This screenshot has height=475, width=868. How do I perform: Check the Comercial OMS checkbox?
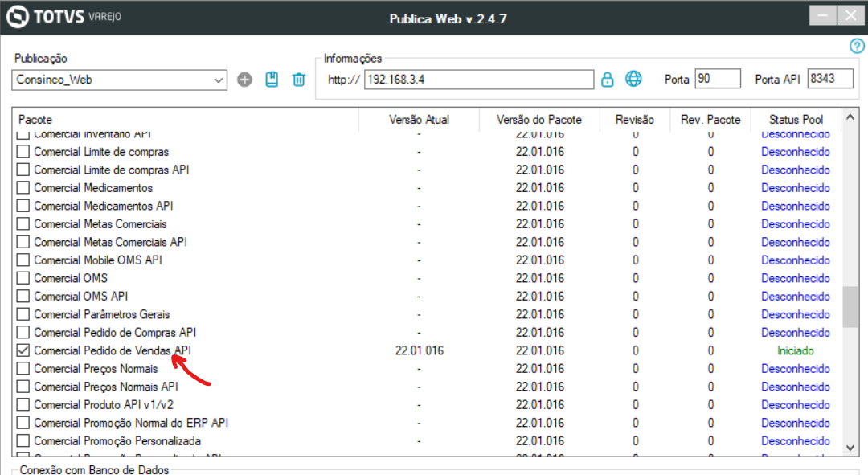23,278
